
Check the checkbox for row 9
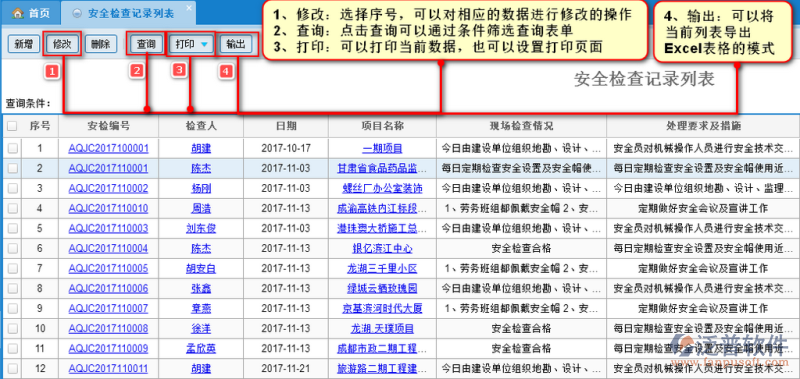[x=12, y=309]
